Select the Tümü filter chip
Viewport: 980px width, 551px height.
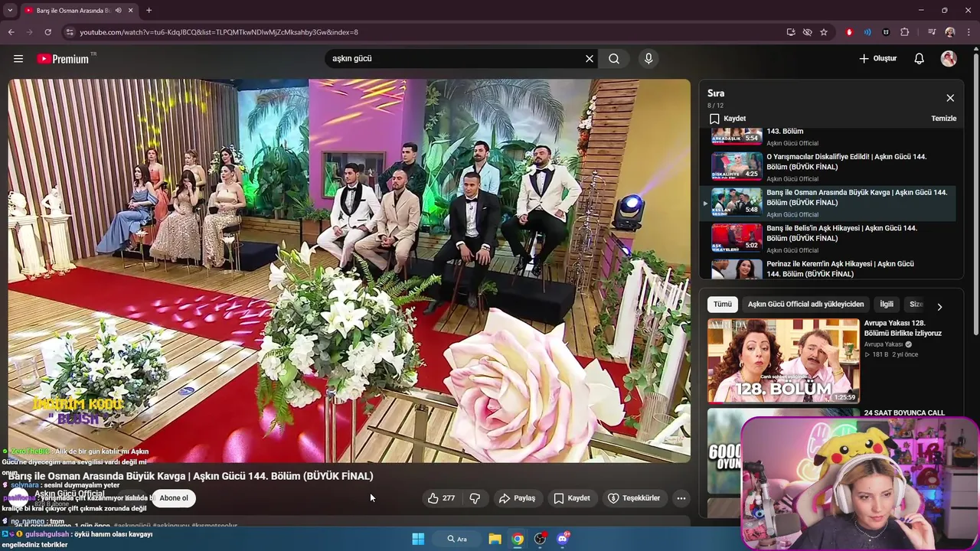coord(723,305)
